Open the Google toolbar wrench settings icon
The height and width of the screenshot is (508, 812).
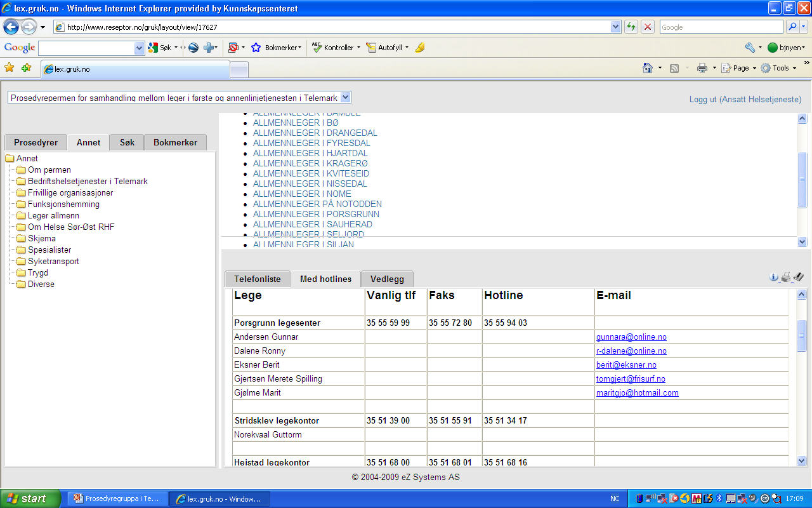pyautogui.click(x=750, y=48)
